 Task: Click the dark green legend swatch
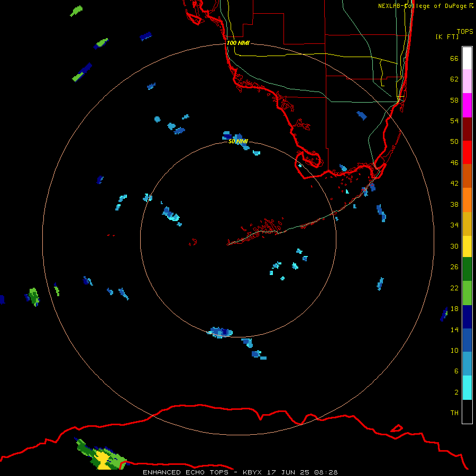pyautogui.click(x=467, y=269)
